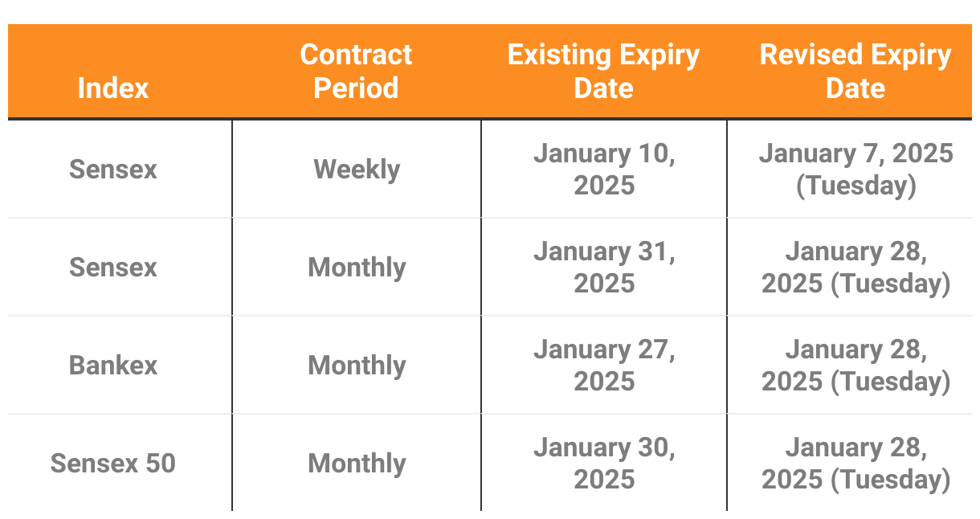Select the Bankex index cell
Viewport: 980px width, 519px height.
click(x=113, y=366)
